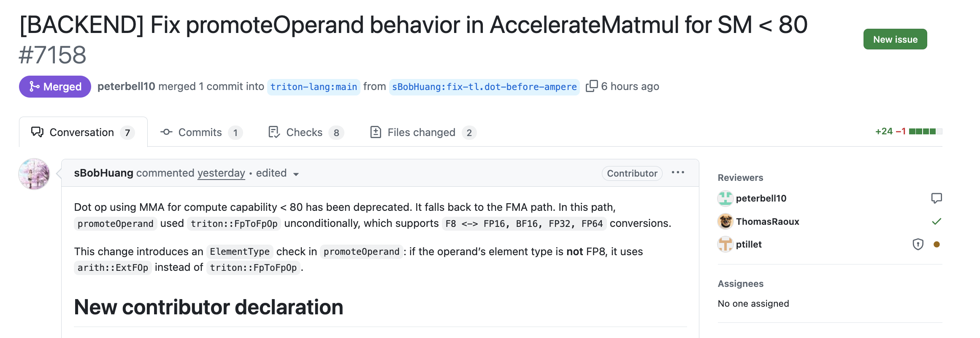Click the New issue button
This screenshot has width=980, height=338.
895,39
